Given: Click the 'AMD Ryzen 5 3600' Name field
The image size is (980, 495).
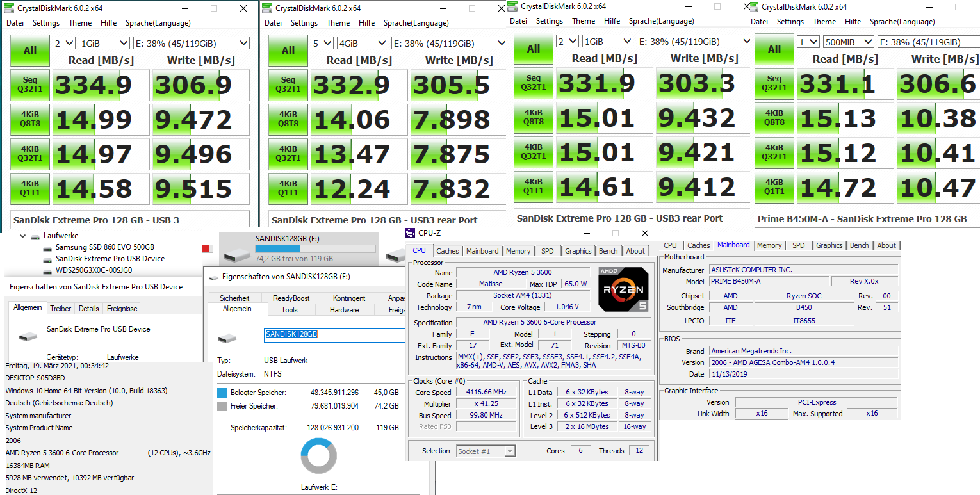Looking at the screenshot, I should [x=523, y=273].
